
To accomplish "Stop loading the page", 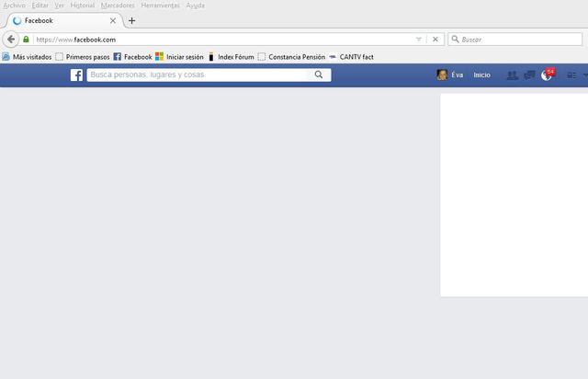I will point(435,39).
